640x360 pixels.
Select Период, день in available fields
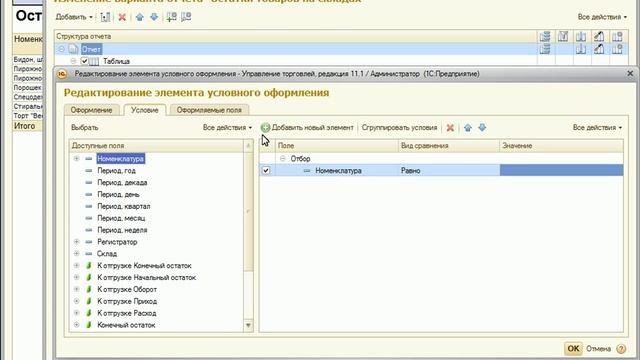pos(118,194)
